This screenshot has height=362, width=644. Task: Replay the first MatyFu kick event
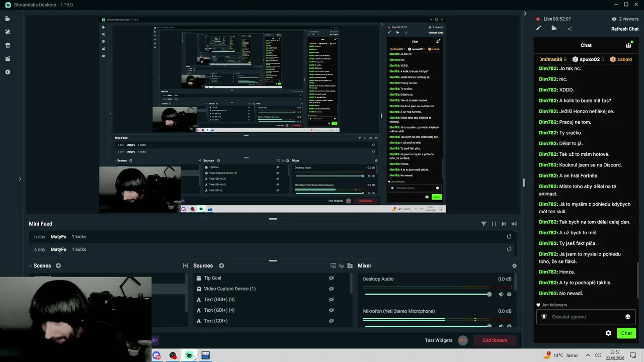(x=509, y=236)
